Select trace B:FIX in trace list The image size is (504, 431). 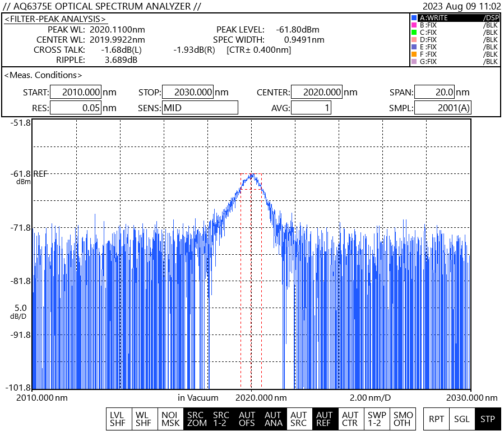pos(454,25)
